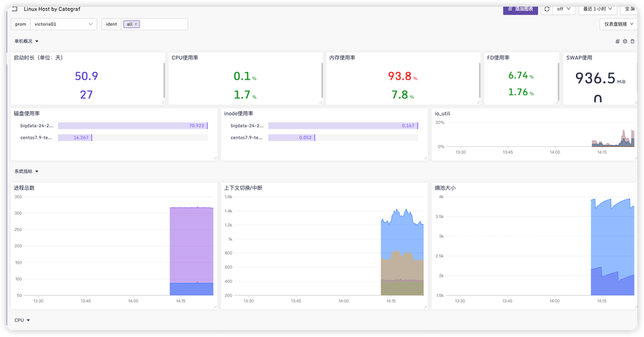Click the 7.8% memory usage value
The image size is (644, 337).
(403, 94)
